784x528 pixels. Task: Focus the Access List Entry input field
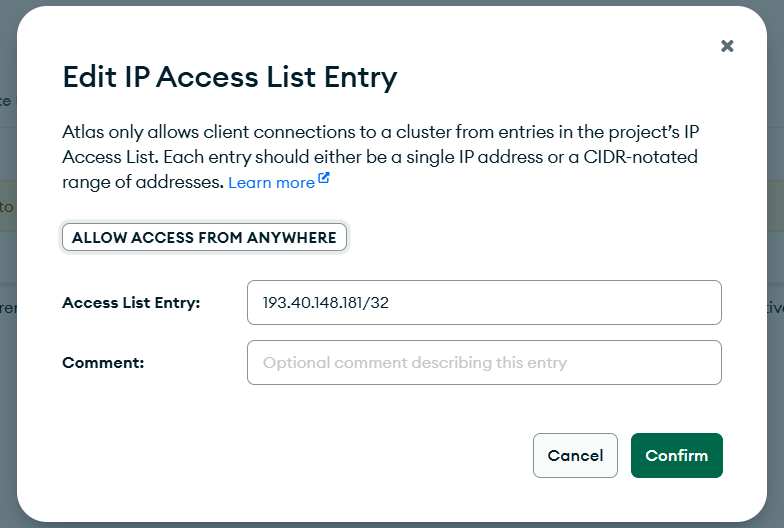[x=484, y=302]
